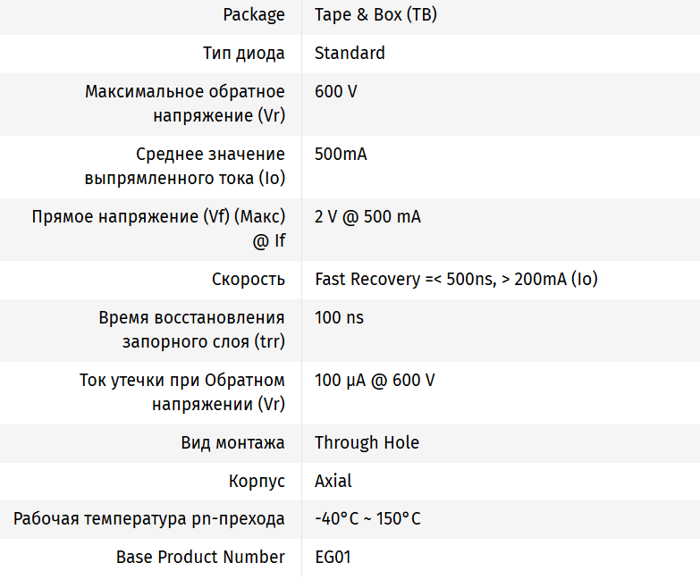This screenshot has width=700, height=588.
Task: Click the Скорость row label
Action: 249,279
